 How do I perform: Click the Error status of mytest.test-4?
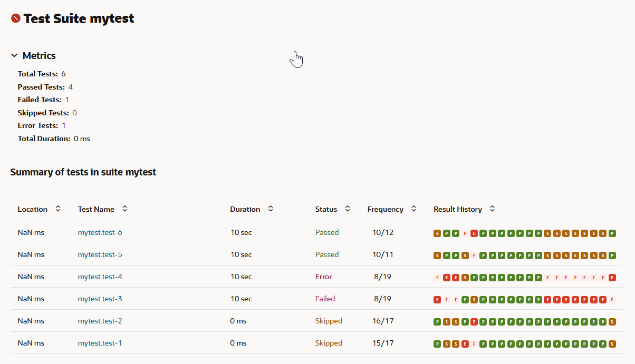click(324, 277)
